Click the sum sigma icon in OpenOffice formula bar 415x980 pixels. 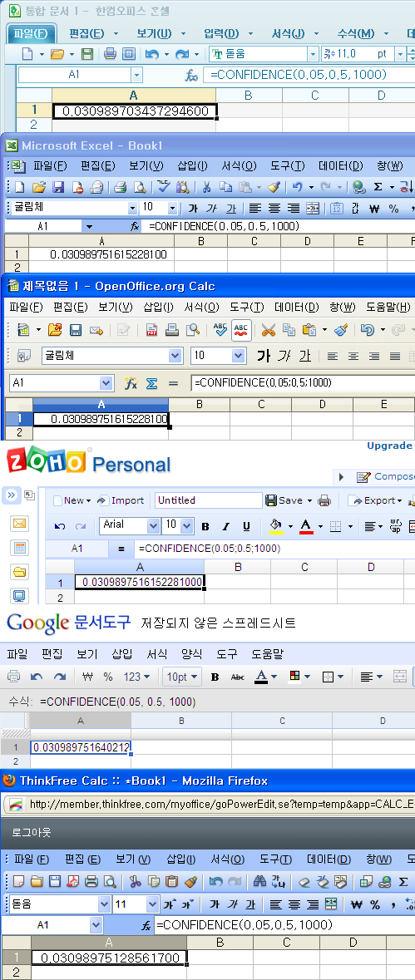151,383
